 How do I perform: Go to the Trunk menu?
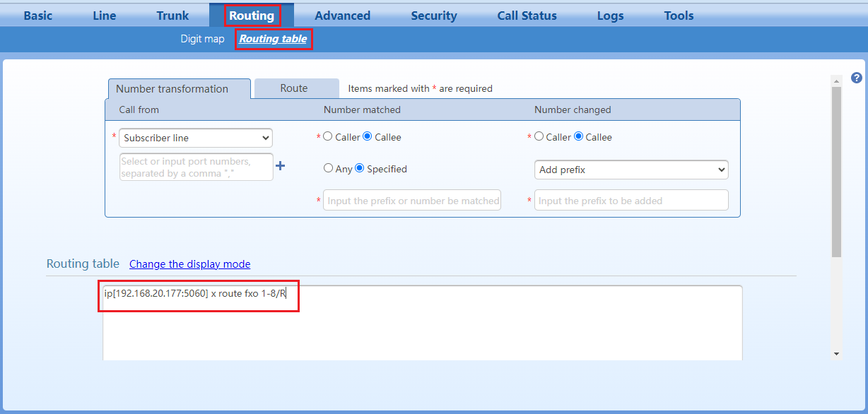[x=172, y=16]
